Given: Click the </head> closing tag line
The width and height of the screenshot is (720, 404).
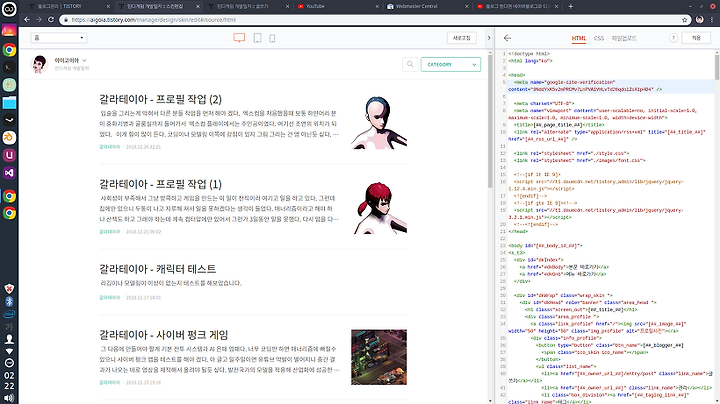Looking at the screenshot, I should tap(518, 231).
